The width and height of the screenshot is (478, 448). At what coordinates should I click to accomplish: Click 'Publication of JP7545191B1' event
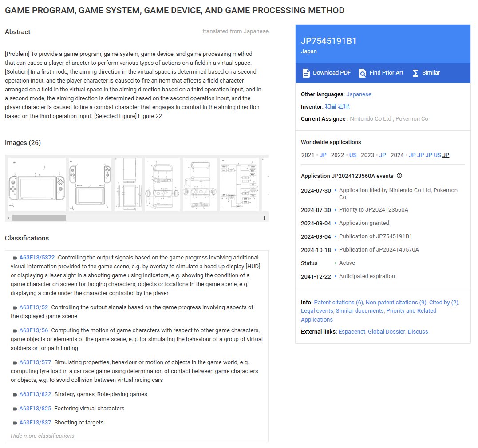click(x=375, y=236)
